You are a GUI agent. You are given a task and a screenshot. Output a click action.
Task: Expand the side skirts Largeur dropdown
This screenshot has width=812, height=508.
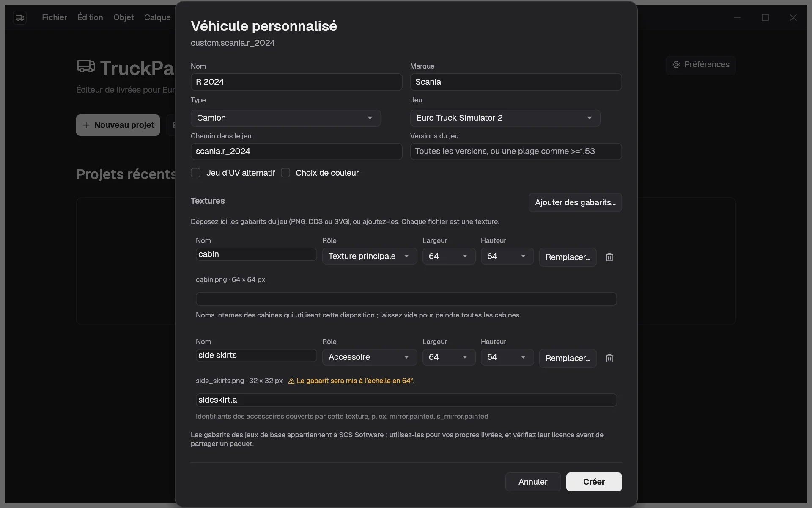pos(449,357)
